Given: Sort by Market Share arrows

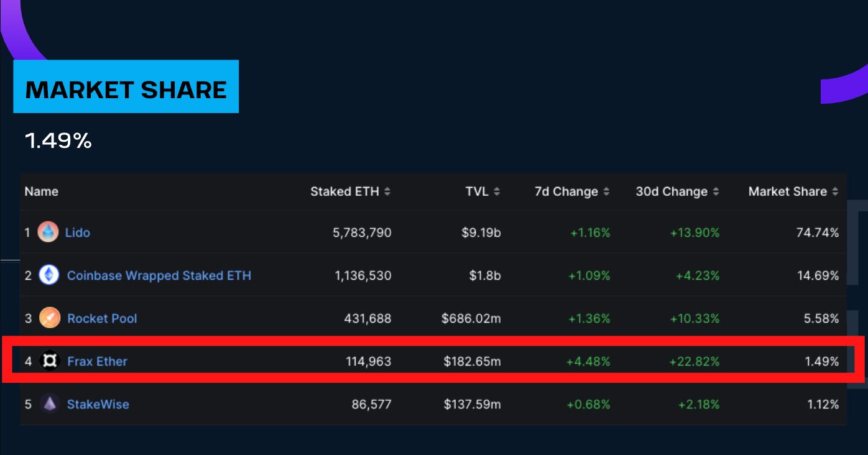Looking at the screenshot, I should coord(835,191).
